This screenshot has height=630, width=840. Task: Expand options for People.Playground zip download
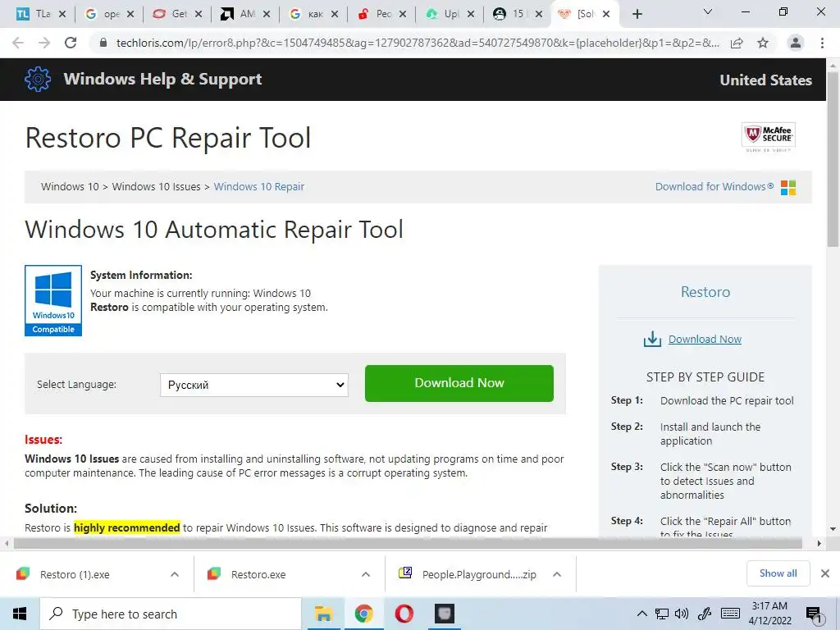coord(557,574)
